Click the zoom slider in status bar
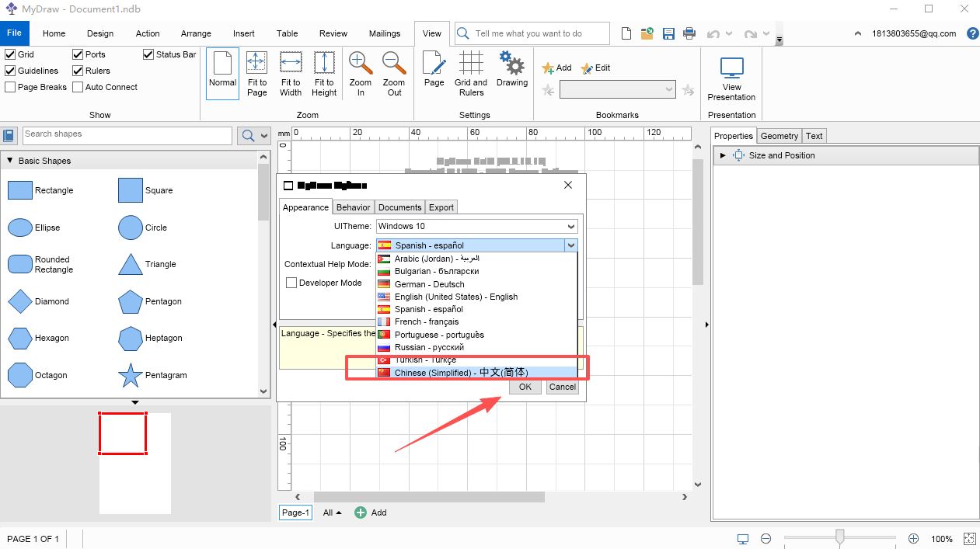The width and height of the screenshot is (980, 549). click(x=839, y=538)
